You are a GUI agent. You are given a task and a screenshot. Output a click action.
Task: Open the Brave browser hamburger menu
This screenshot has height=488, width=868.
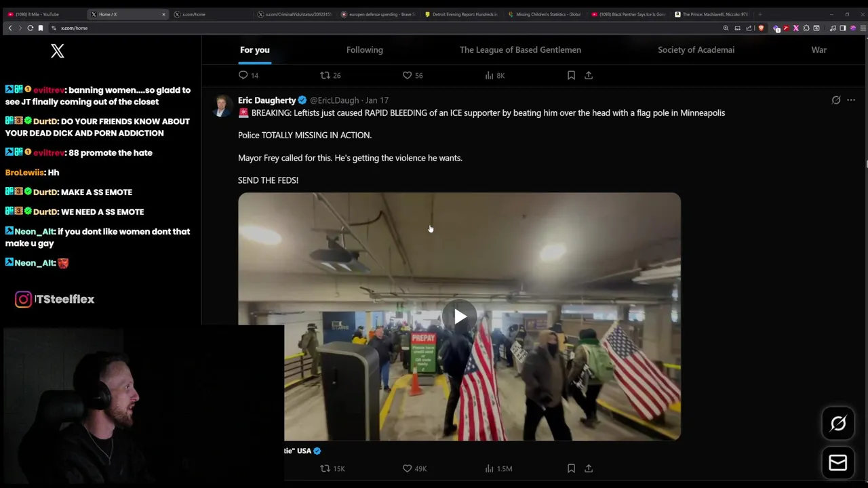tap(863, 28)
